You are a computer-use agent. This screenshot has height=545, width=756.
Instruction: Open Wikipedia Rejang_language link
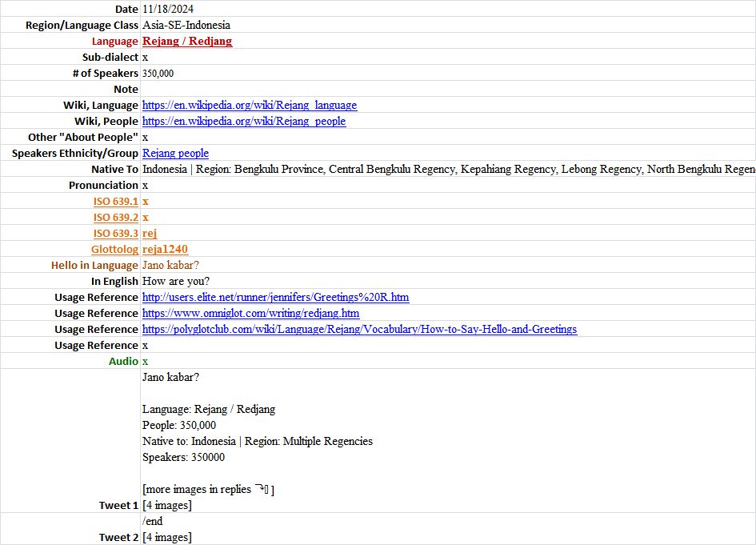[250, 105]
